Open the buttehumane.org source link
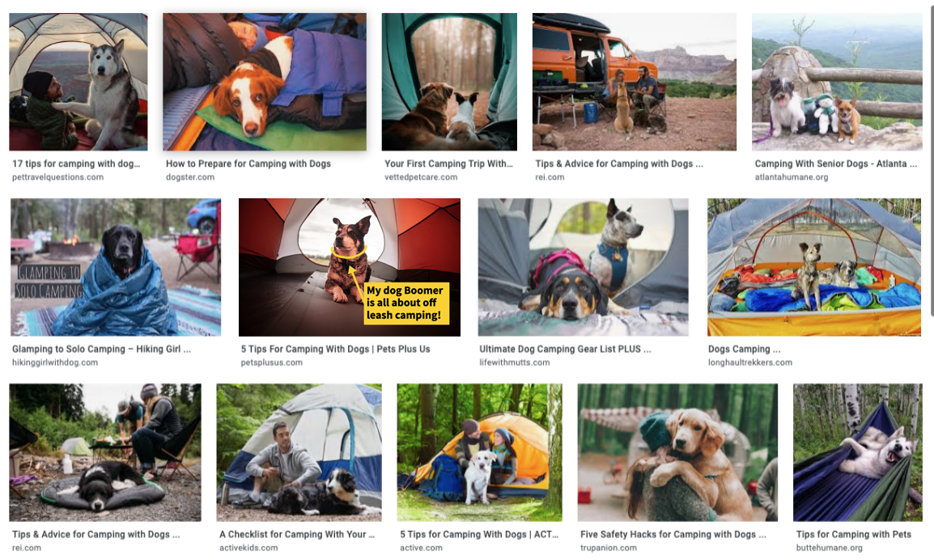 (x=829, y=548)
